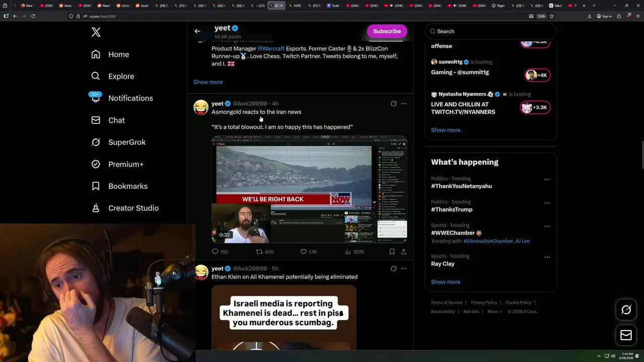Switch to the Truth browser tab

[333, 6]
